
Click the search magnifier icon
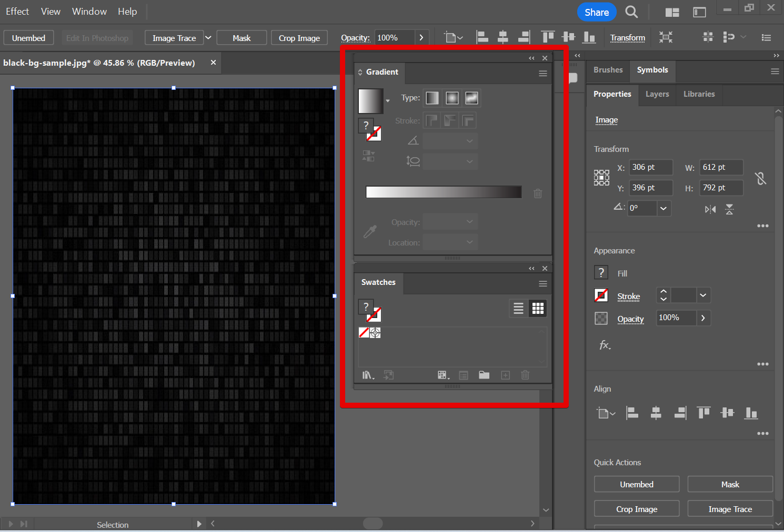[x=631, y=12]
